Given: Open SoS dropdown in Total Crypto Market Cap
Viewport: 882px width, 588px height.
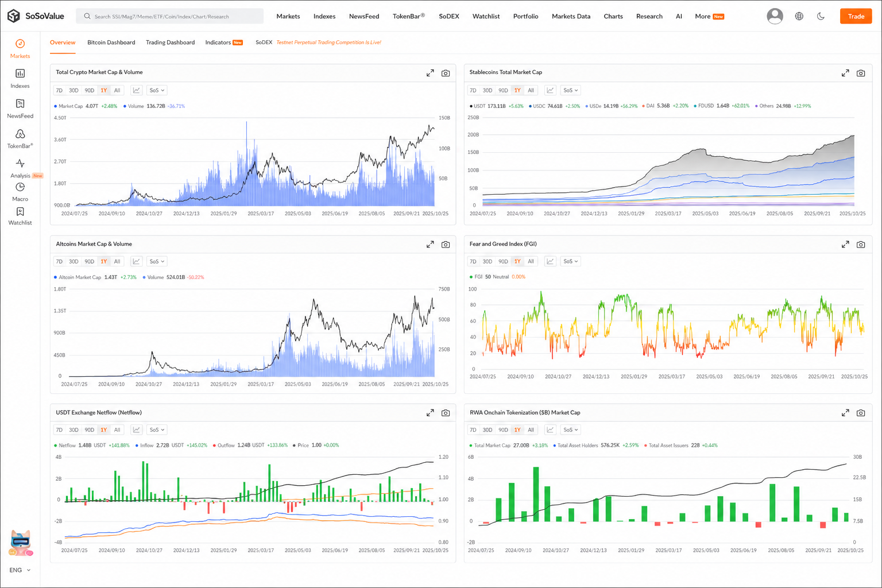Looking at the screenshot, I should click(157, 90).
